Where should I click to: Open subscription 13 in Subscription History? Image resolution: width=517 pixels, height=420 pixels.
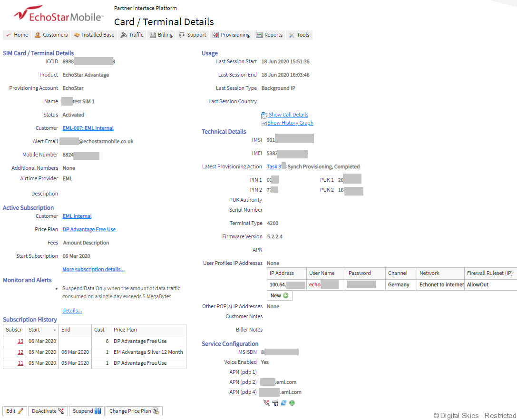click(20, 342)
